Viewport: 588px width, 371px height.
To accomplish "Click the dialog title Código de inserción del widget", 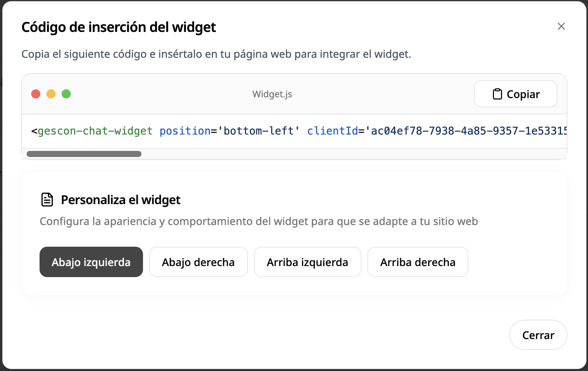I will pyautogui.click(x=119, y=27).
